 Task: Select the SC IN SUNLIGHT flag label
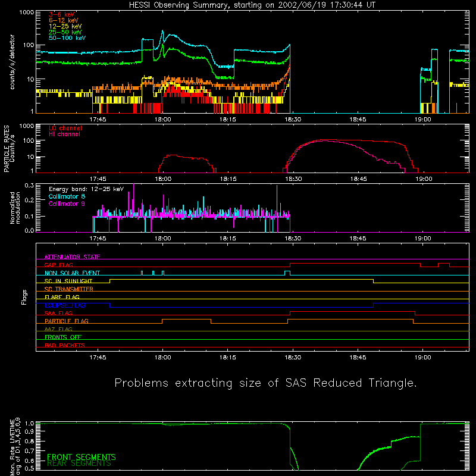tap(68, 281)
